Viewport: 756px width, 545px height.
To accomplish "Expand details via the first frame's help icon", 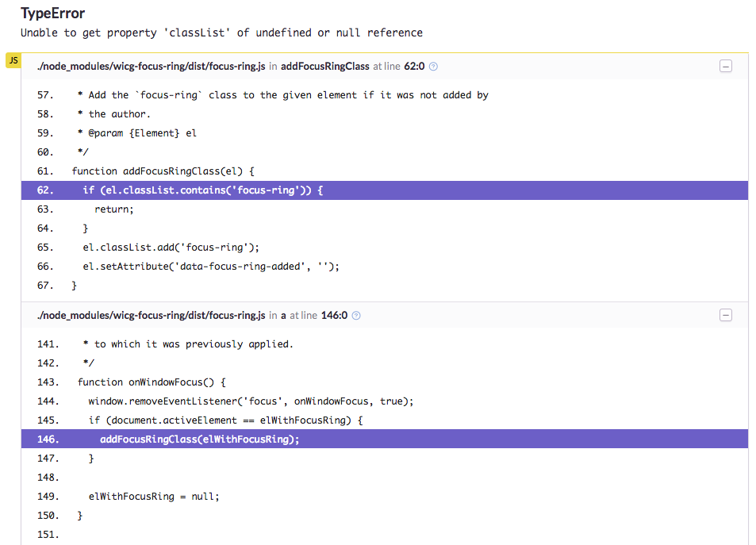I will [432, 67].
